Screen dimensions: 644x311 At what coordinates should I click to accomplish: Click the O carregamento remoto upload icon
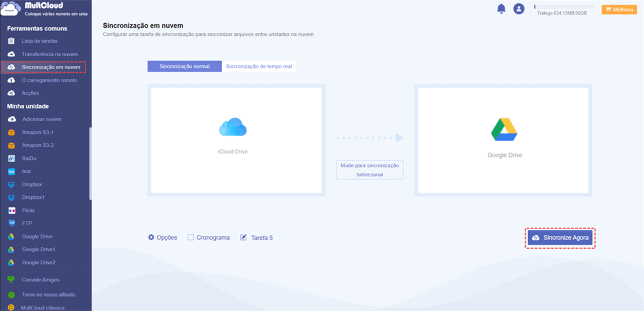pyautogui.click(x=11, y=80)
